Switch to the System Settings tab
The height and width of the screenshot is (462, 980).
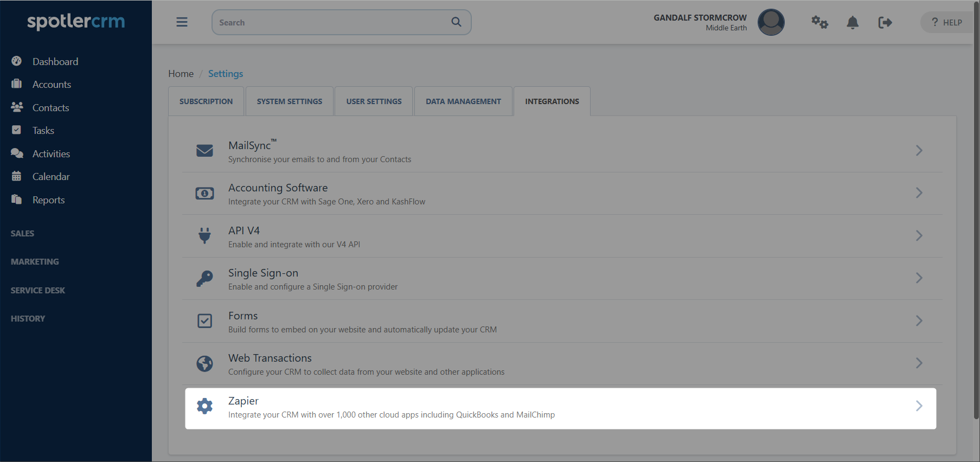pos(290,101)
